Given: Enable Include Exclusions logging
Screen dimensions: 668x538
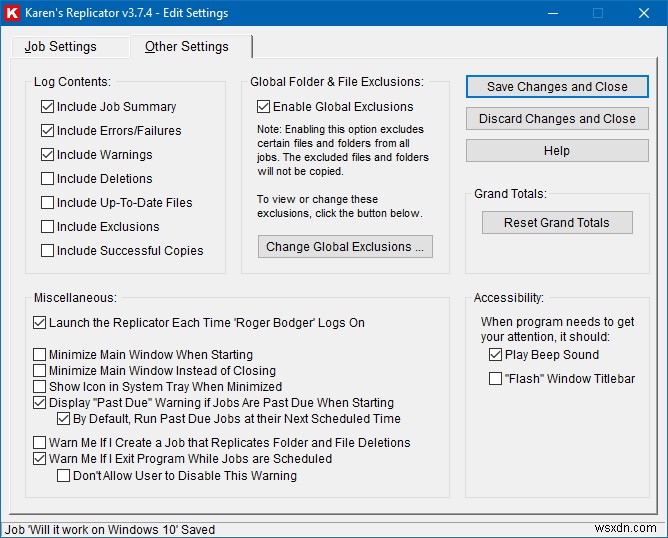Looking at the screenshot, I should coord(47,227).
